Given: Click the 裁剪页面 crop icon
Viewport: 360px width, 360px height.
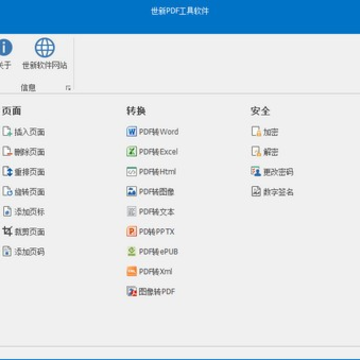Looking at the screenshot, I should point(7,231).
